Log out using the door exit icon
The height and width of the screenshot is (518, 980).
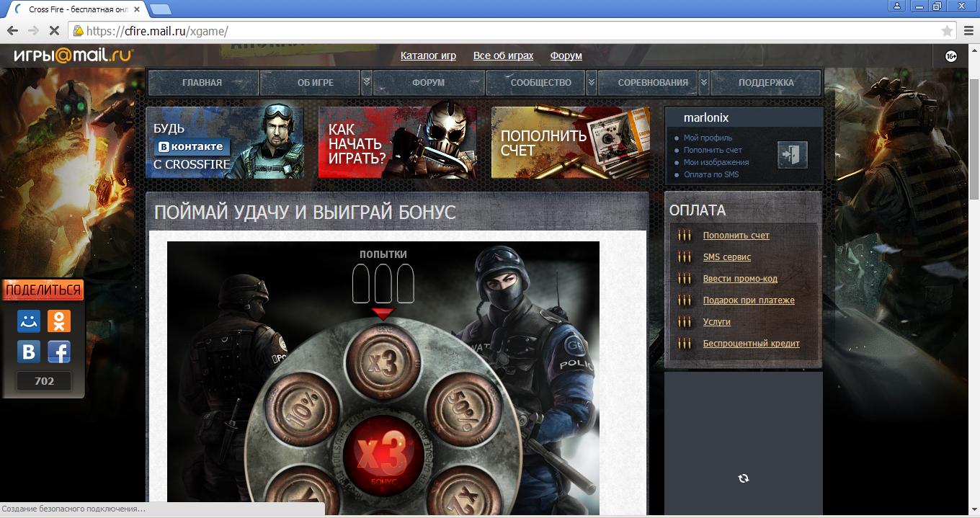[x=792, y=155]
